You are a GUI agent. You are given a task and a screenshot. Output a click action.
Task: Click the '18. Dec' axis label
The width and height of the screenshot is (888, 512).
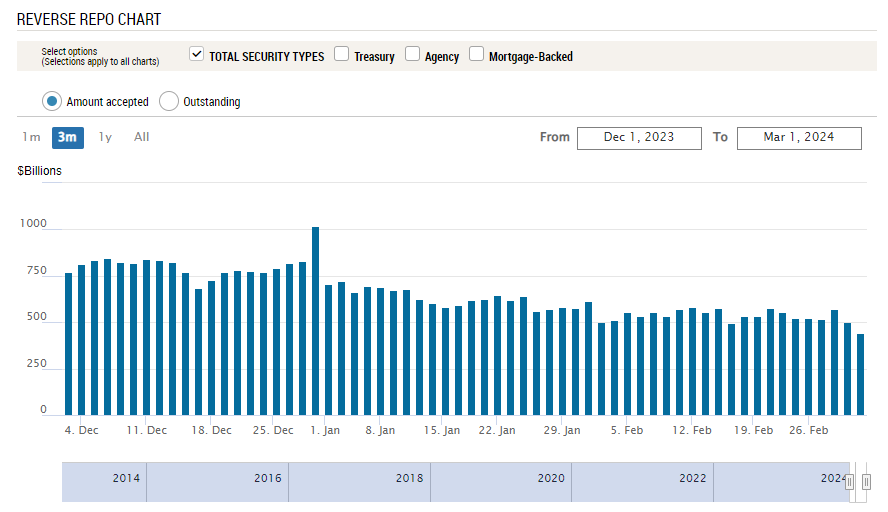coord(211,430)
